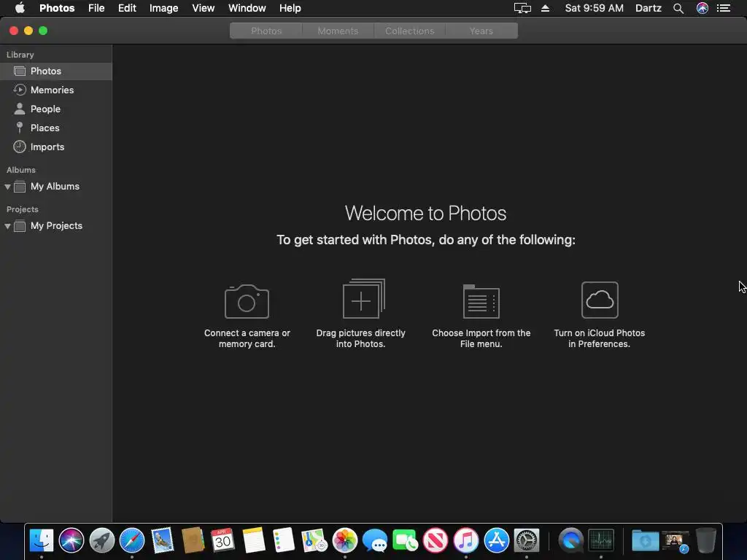Open Contacts book in the Dock
This screenshot has height=560, width=747.
[193, 540]
